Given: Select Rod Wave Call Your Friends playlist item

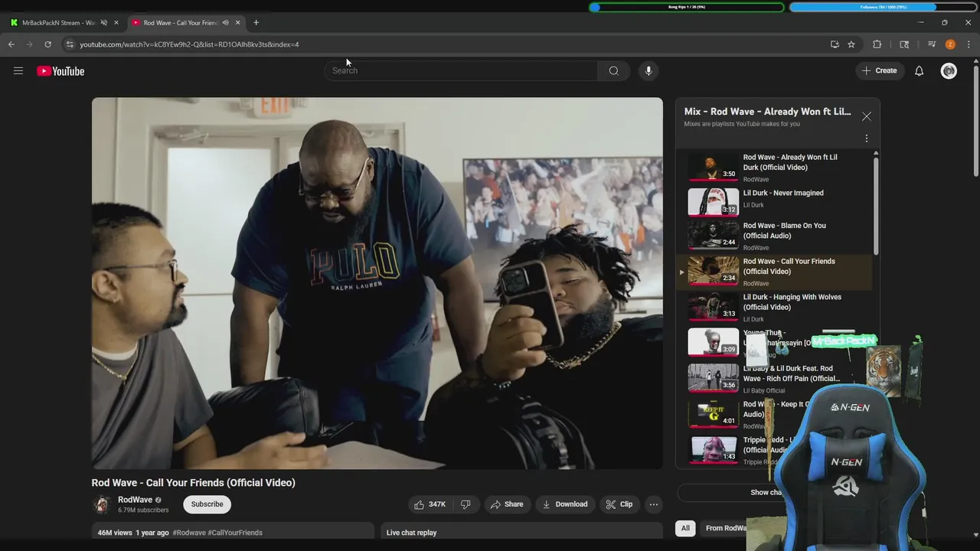Looking at the screenshot, I should click(x=774, y=272).
